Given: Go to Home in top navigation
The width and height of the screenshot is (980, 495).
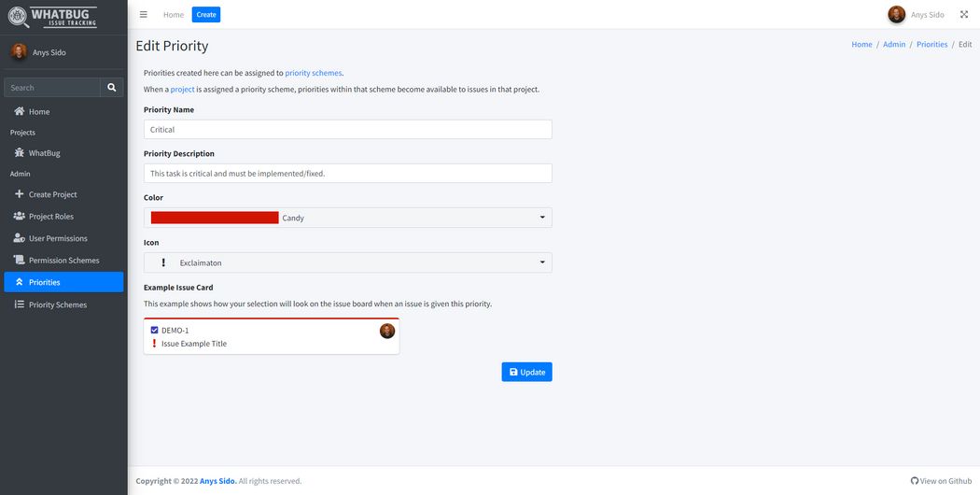Looking at the screenshot, I should pos(174,15).
